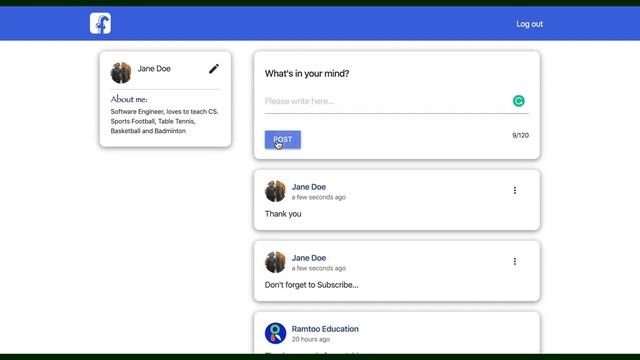Click the 'What's in your mind?' heading

pyautogui.click(x=307, y=73)
